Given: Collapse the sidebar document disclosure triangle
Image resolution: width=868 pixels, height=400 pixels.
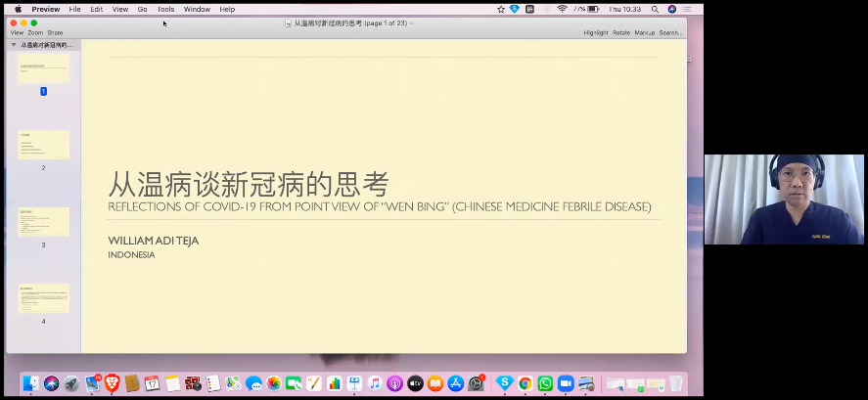Looking at the screenshot, I should click(x=14, y=45).
